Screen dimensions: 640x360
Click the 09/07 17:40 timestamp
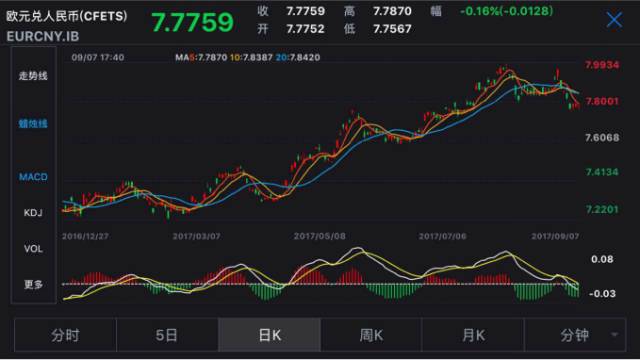[x=98, y=58]
